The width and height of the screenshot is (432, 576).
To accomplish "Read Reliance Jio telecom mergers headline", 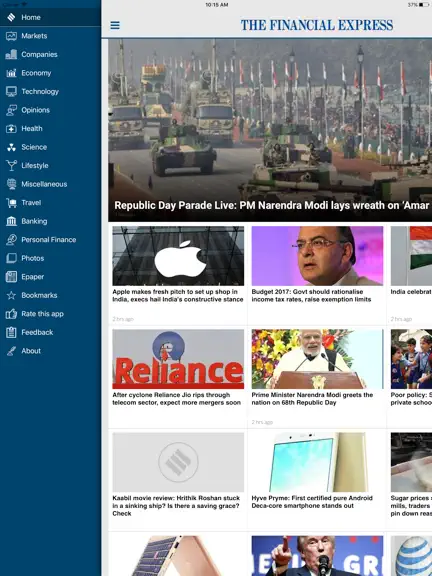I will click(x=177, y=399).
